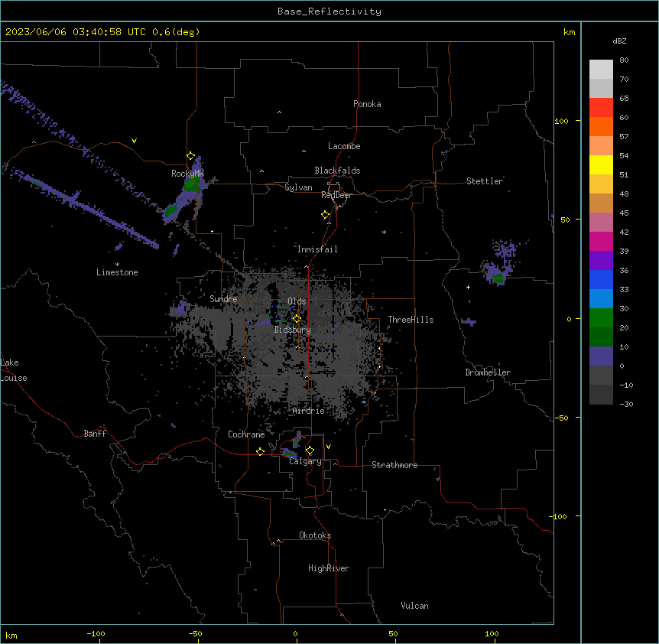Click the Stettler city label
Viewport: 659px width, 644px height.
485,181
